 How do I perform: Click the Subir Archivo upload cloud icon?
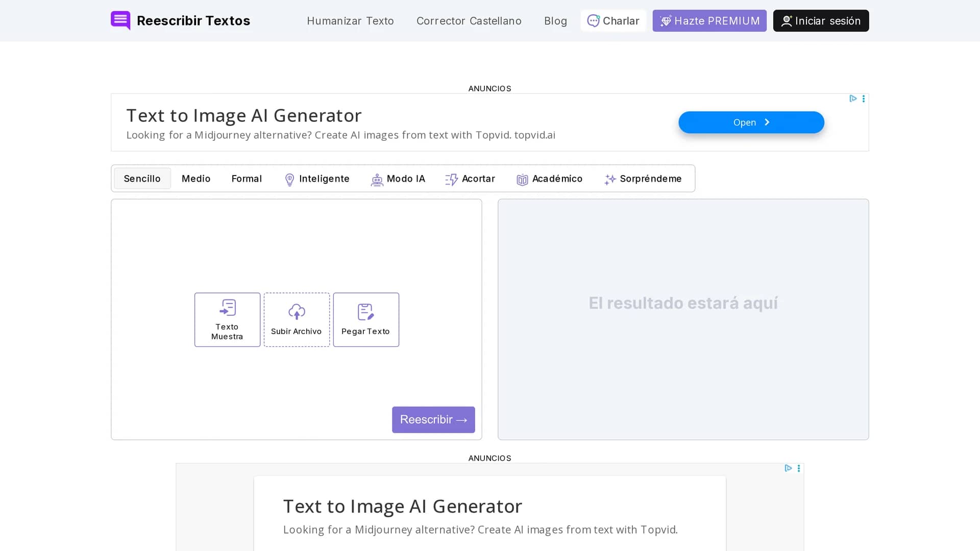[x=297, y=312]
